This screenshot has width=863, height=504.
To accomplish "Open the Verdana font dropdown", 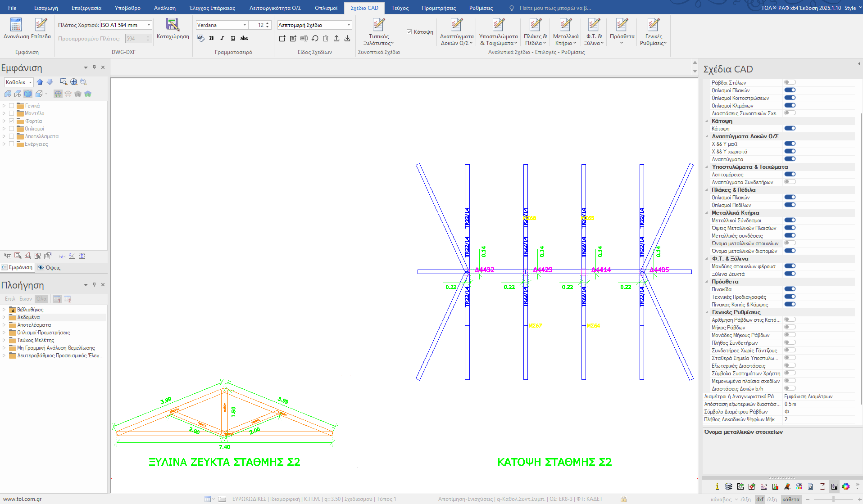I will [x=245, y=25].
